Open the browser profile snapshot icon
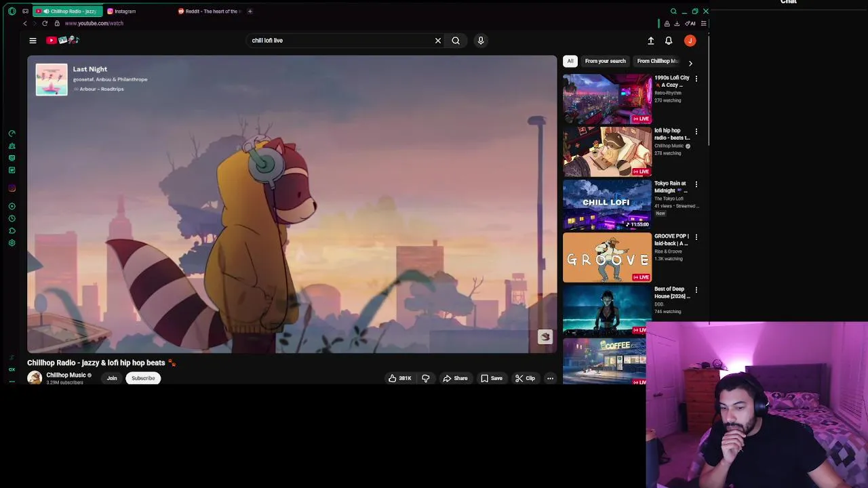Image resolution: width=868 pixels, height=488 pixels. click(x=667, y=23)
